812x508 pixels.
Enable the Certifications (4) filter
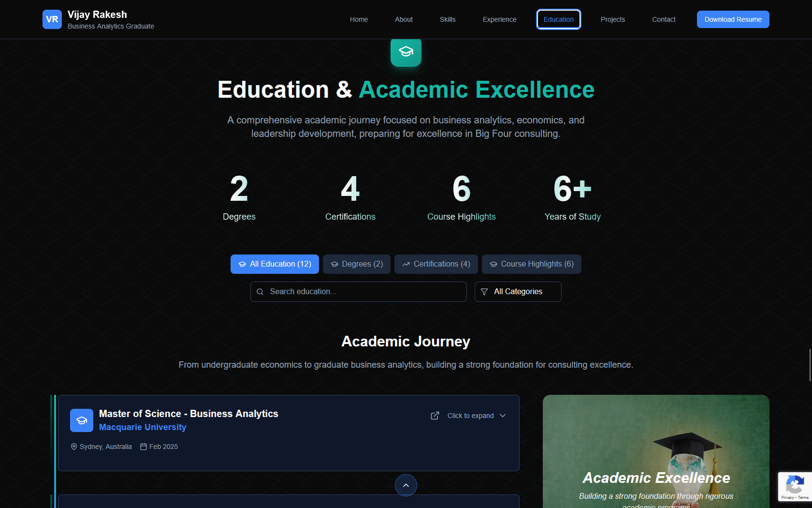pyautogui.click(x=435, y=264)
